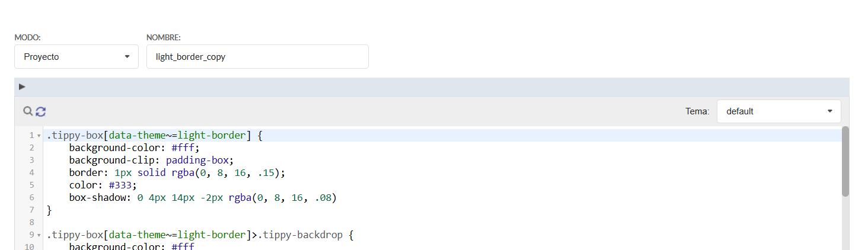The height and width of the screenshot is (250, 868).
Task: Open the Tema dropdown set to default
Action: tap(778, 111)
